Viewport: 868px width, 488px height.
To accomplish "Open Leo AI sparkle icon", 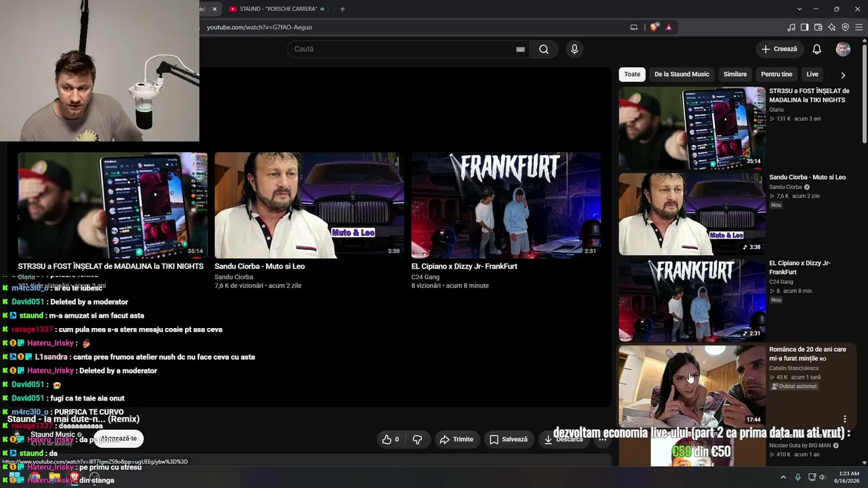I will pyautogui.click(x=831, y=27).
